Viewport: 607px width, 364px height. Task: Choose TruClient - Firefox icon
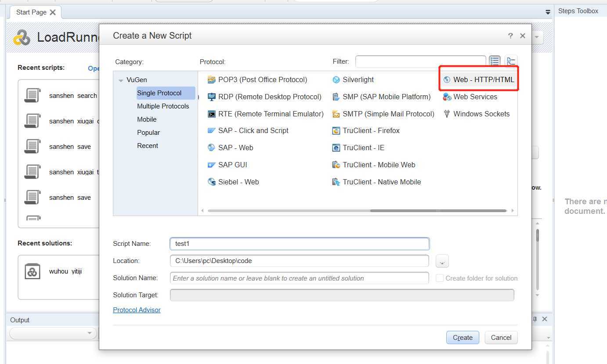tap(336, 130)
